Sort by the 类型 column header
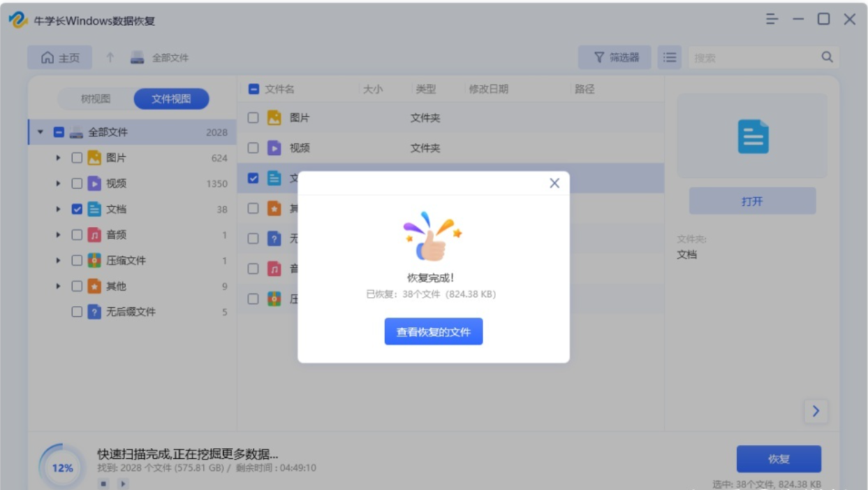Screen dimensions: 868x490 (425, 89)
